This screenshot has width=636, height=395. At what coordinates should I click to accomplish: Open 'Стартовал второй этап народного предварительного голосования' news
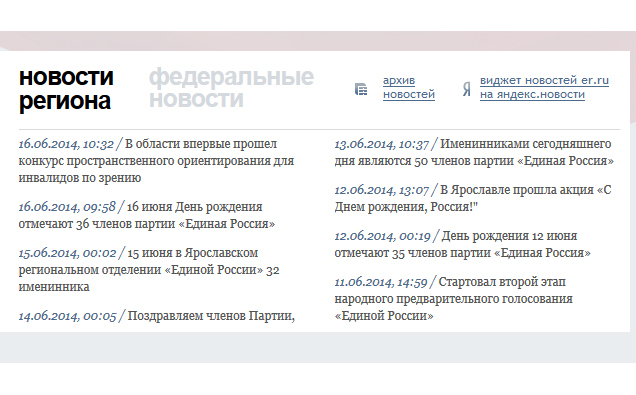453,299
